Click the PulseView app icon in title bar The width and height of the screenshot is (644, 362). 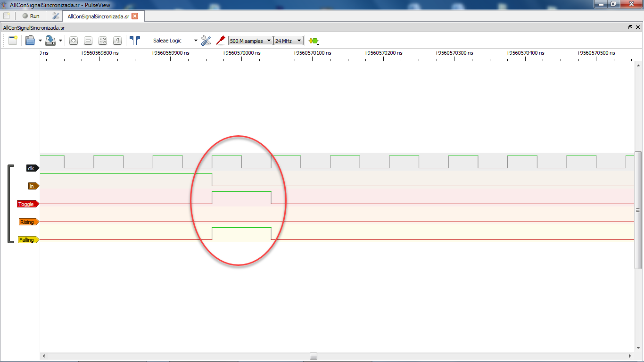[x=5, y=4]
